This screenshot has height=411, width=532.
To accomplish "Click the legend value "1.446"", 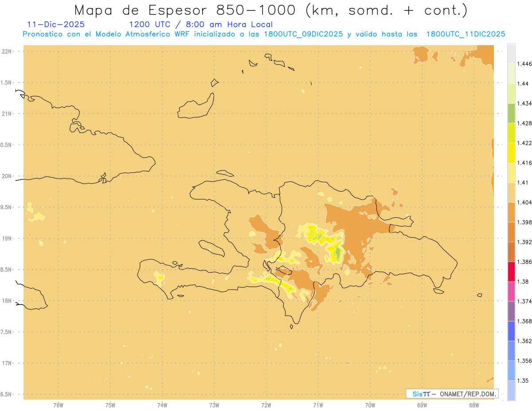I will click(524, 64).
